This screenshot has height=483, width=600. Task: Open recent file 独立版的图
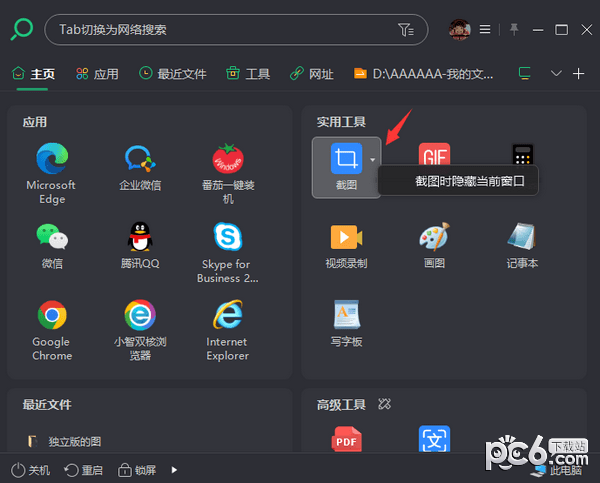click(64, 441)
